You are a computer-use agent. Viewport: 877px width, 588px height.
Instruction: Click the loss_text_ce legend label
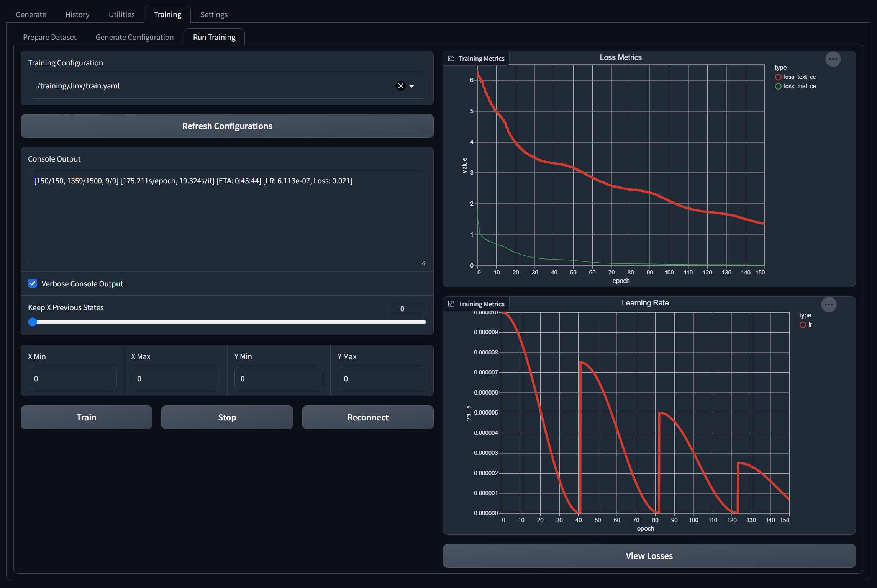click(800, 77)
